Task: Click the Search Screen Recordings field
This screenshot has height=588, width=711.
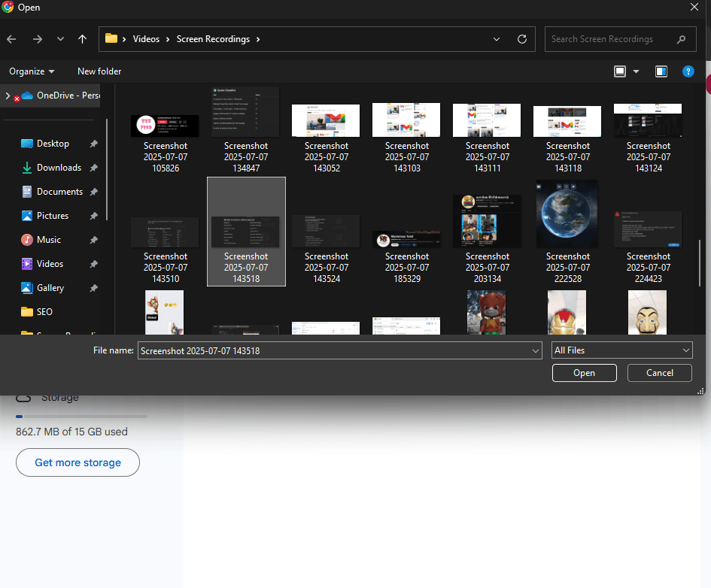Action: tap(609, 39)
